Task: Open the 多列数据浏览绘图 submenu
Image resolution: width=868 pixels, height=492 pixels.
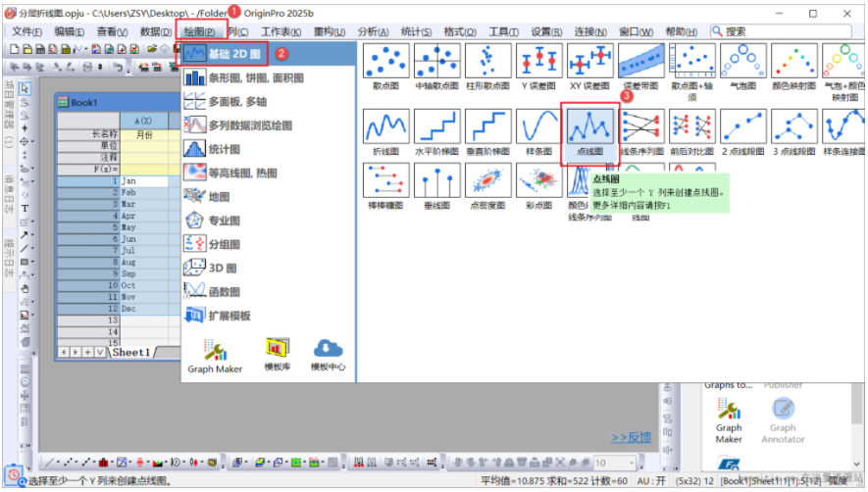Action: [x=269, y=125]
